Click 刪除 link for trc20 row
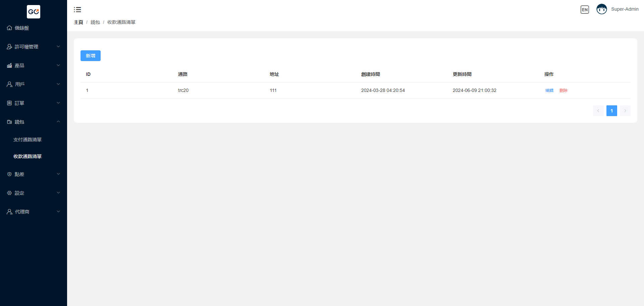The width and height of the screenshot is (644, 306). (x=563, y=91)
